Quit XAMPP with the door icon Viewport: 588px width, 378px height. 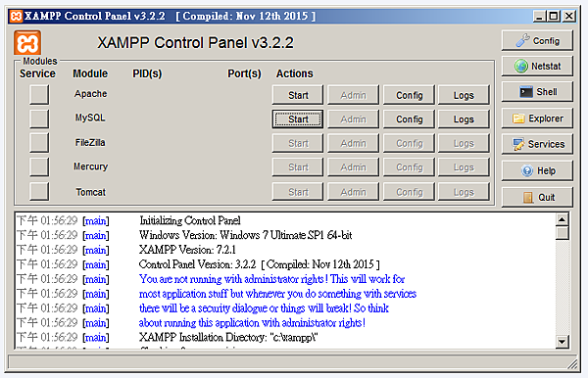pos(537,197)
